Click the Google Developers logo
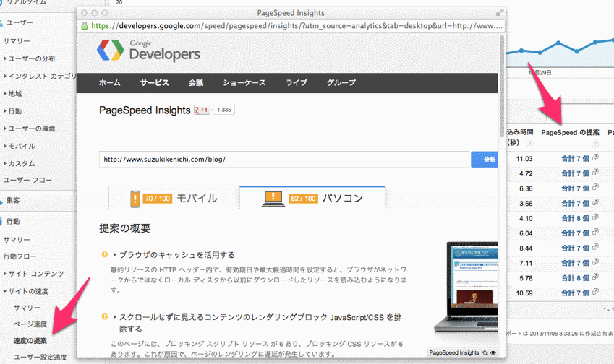Screen dimensions: 614x364 tap(149, 50)
